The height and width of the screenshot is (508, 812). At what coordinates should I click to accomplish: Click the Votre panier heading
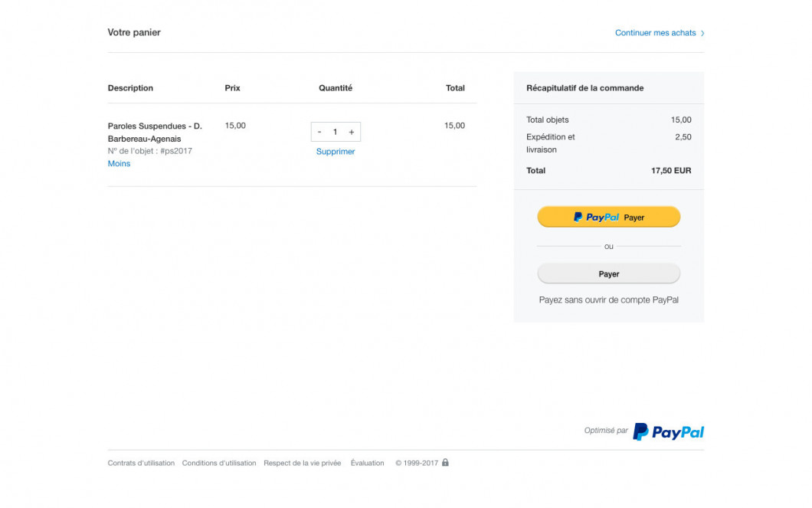134,33
